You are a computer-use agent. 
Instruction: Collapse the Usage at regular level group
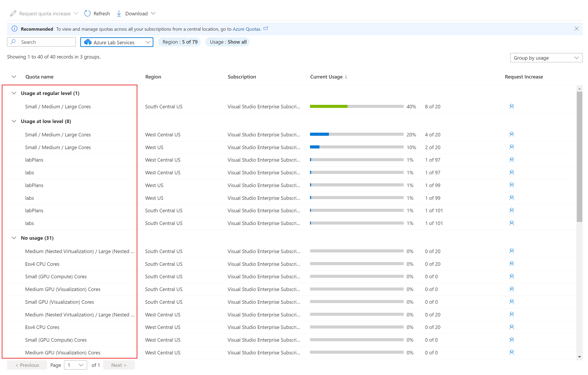tap(14, 93)
